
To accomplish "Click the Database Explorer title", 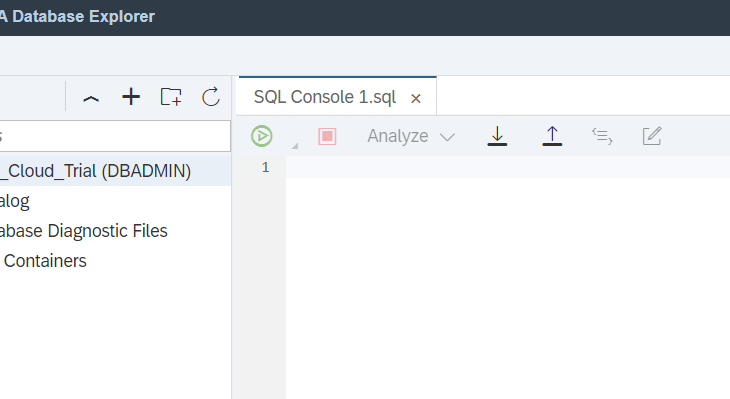I will click(x=77, y=16).
